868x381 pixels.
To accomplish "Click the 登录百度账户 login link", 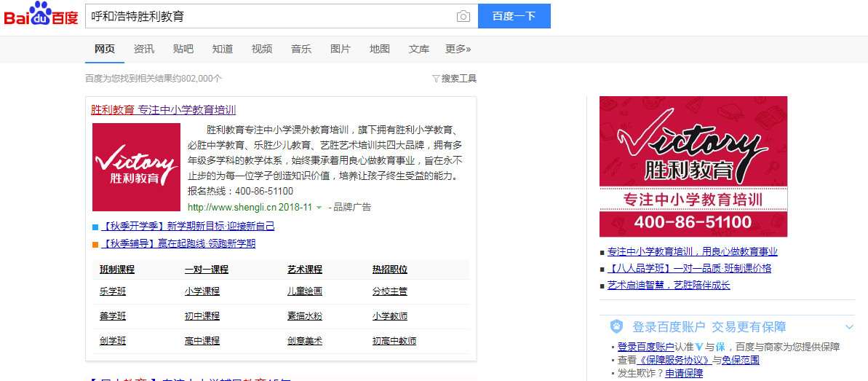I will (646, 347).
